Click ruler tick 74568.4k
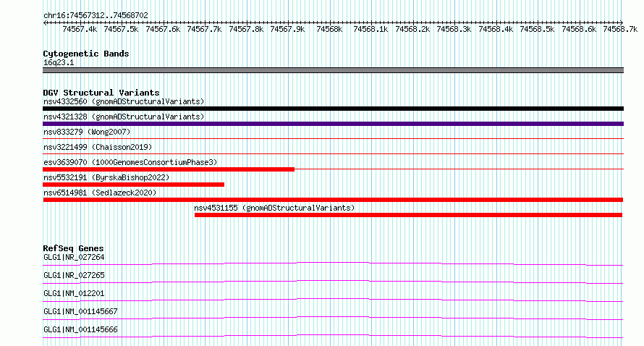644x346 pixels. [496, 29]
